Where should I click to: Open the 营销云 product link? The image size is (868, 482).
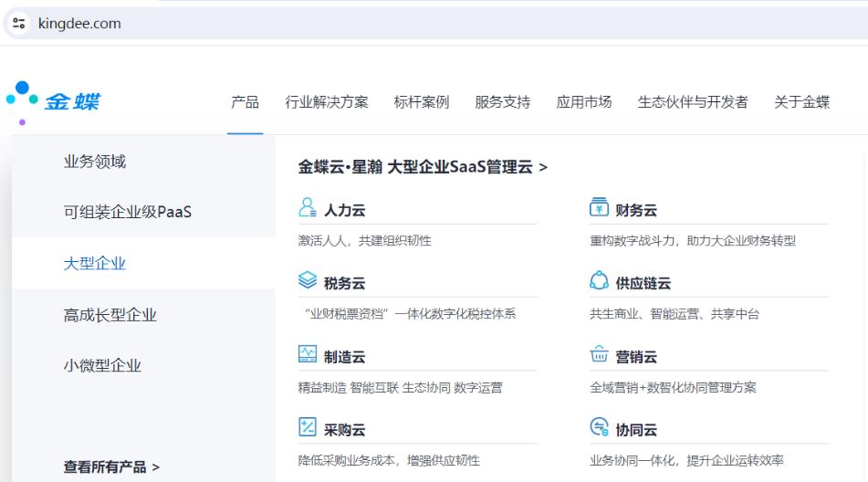click(636, 357)
